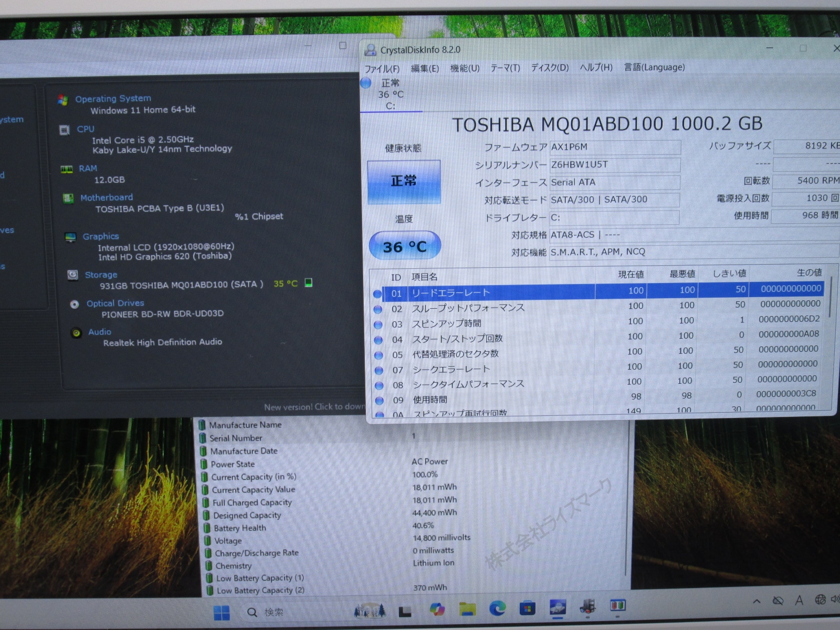Open the 機能(U) menu

(x=465, y=68)
